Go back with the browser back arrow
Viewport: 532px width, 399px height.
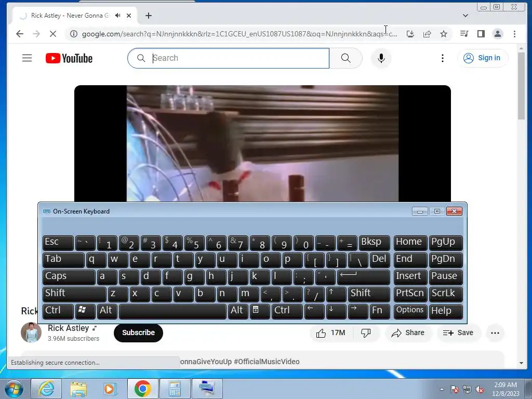click(x=20, y=34)
